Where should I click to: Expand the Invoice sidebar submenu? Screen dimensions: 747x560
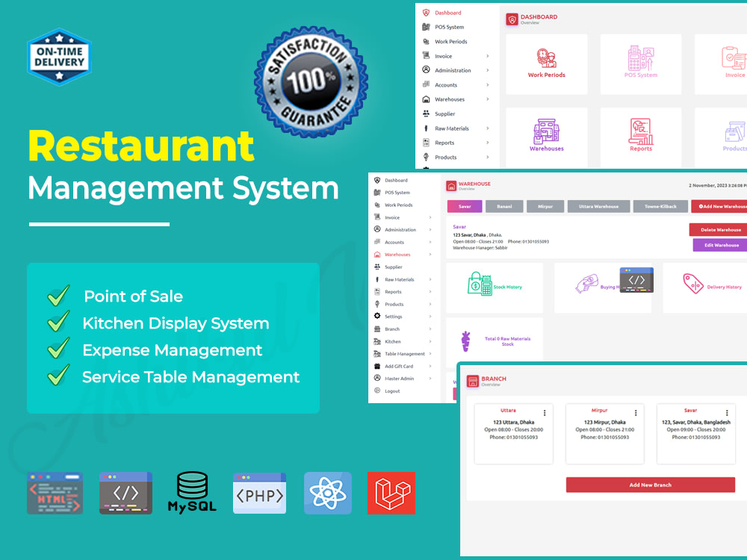pyautogui.click(x=430, y=217)
